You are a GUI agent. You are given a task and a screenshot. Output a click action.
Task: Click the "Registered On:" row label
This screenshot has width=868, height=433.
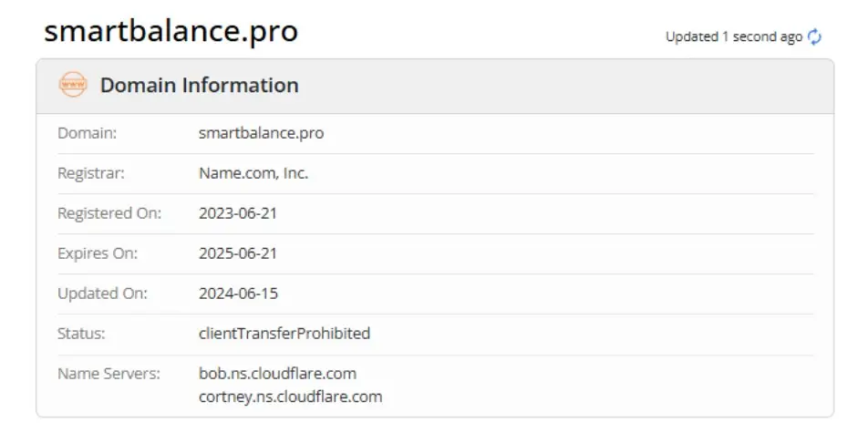pos(109,213)
